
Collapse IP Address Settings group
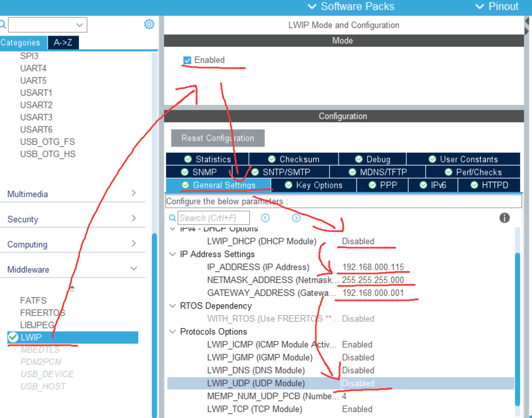(172, 254)
